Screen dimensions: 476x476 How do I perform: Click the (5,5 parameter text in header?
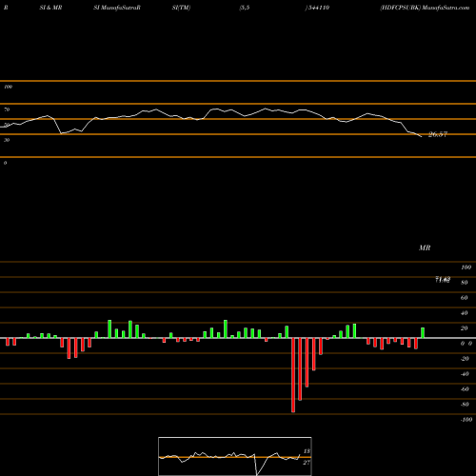245,8
